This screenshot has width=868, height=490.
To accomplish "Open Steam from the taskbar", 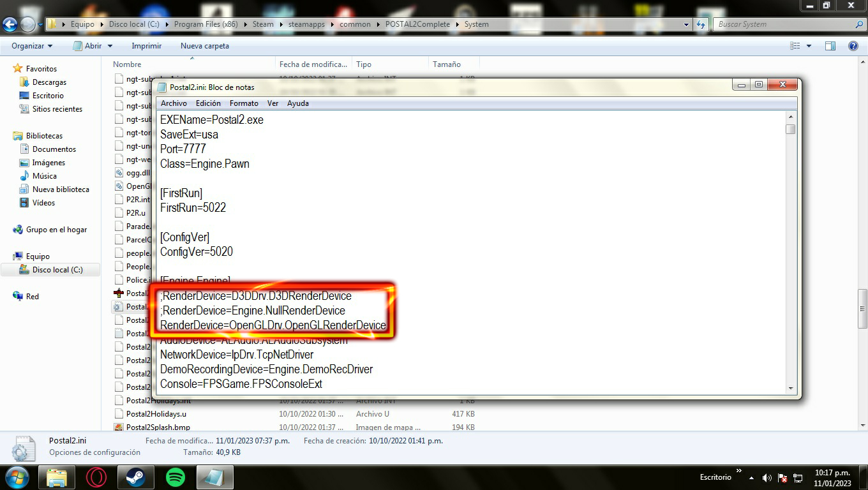I will click(135, 477).
